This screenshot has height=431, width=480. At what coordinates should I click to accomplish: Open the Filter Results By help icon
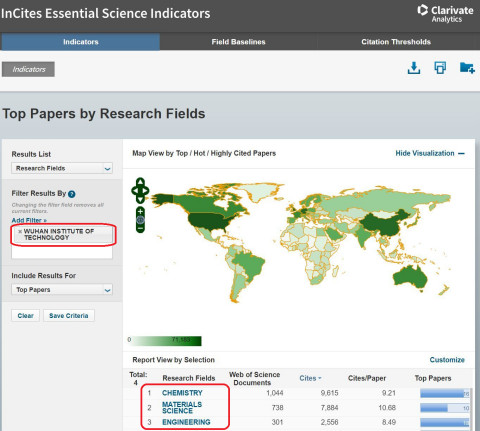tap(72, 194)
